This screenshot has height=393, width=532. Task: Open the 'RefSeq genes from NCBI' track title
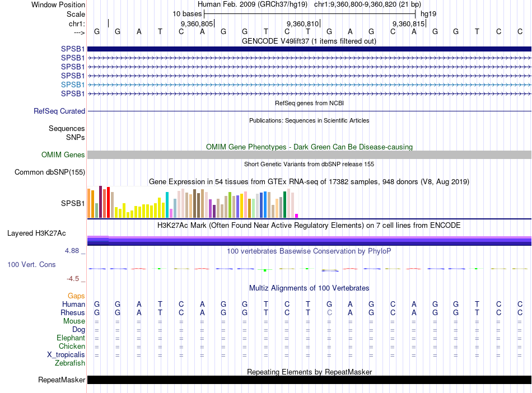point(309,103)
